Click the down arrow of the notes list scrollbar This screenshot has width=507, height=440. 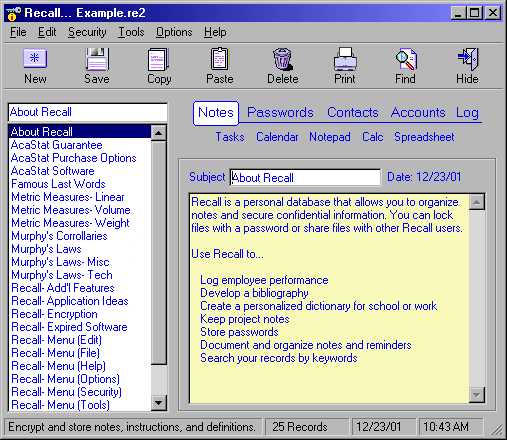pos(159,403)
